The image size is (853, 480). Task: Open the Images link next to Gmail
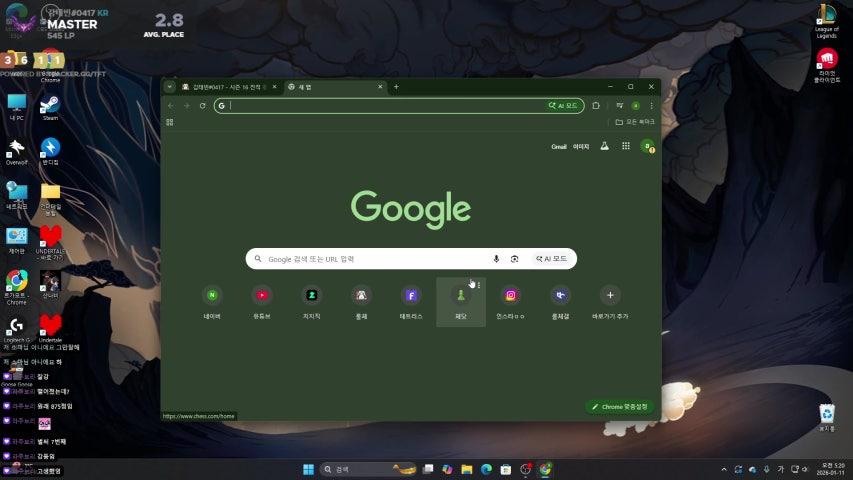pos(581,146)
